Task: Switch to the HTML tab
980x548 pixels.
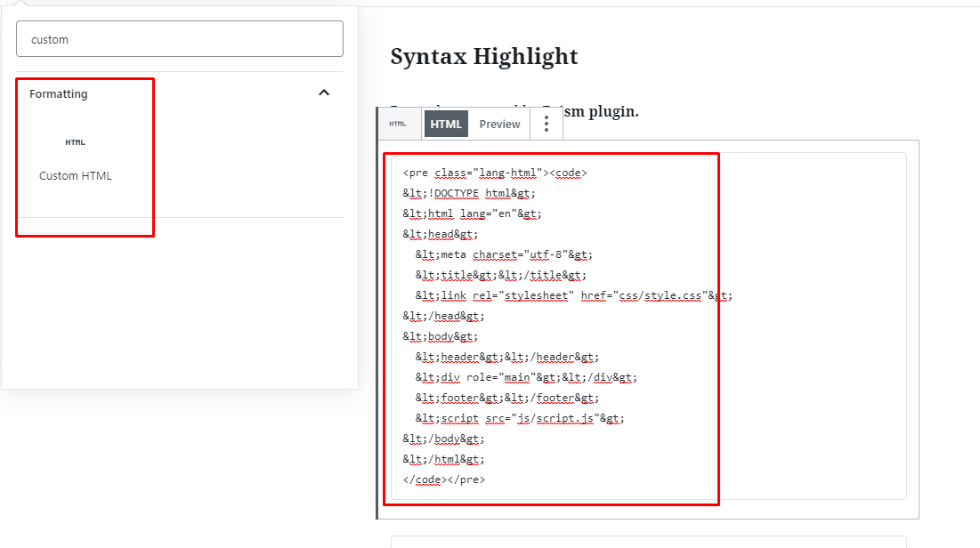Action: pyautogui.click(x=446, y=124)
